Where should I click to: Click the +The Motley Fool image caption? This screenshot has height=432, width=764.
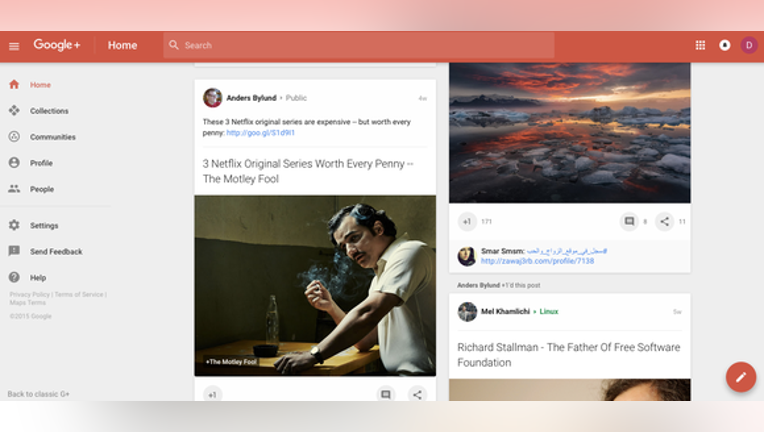pyautogui.click(x=231, y=362)
